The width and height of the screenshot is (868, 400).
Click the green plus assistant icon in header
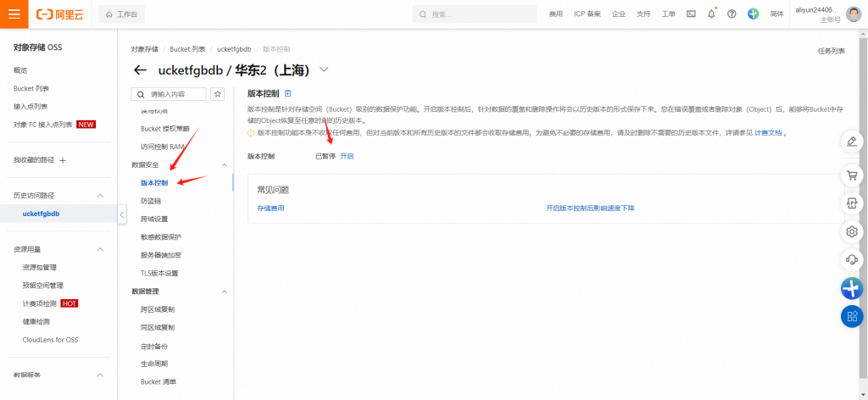[753, 14]
